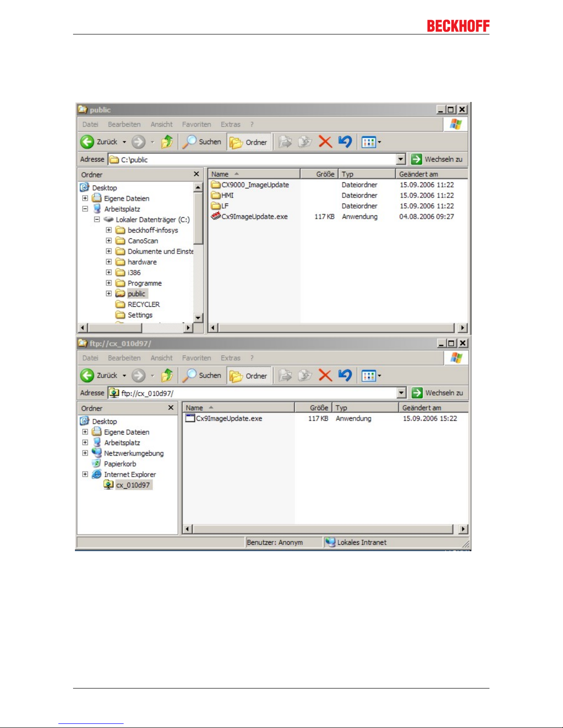The height and width of the screenshot is (728, 563).
Task: Select cx_010d97 node in ftp tree
Action: [x=133, y=485]
